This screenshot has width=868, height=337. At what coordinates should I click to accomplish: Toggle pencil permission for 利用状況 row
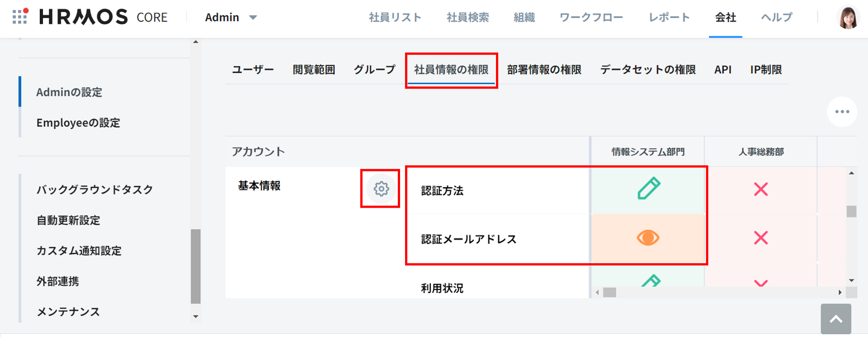(x=650, y=281)
